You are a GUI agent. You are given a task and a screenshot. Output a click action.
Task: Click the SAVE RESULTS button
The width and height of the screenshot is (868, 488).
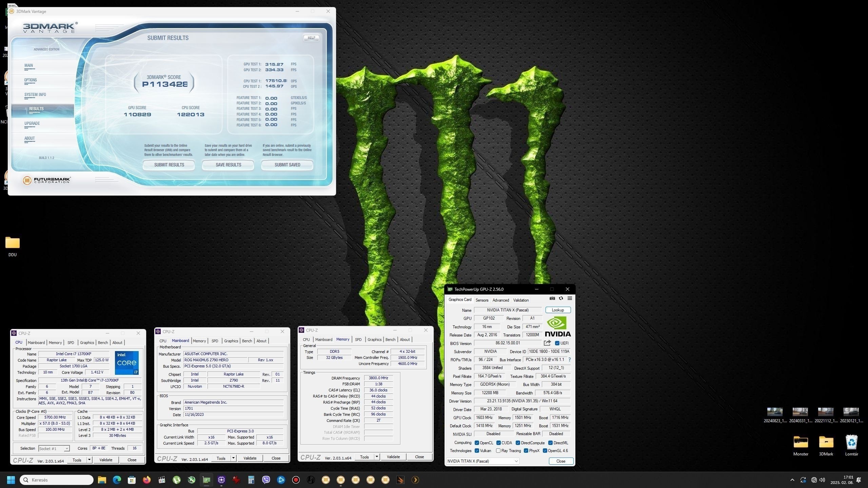pyautogui.click(x=228, y=165)
